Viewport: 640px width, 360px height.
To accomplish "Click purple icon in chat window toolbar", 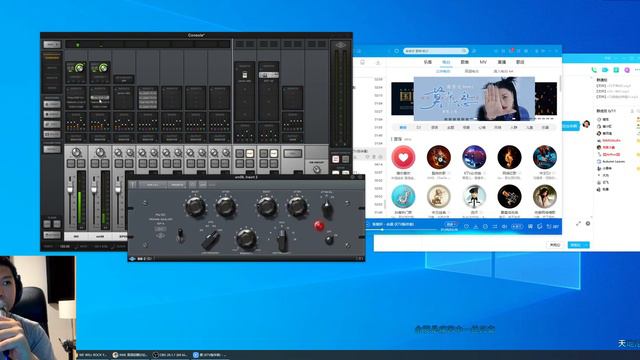I will click(627, 70).
